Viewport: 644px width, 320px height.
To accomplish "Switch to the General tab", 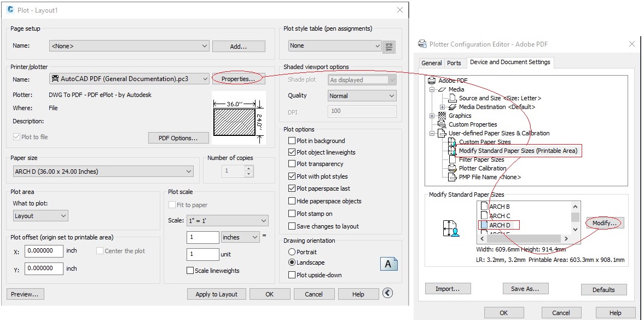I will (x=432, y=63).
